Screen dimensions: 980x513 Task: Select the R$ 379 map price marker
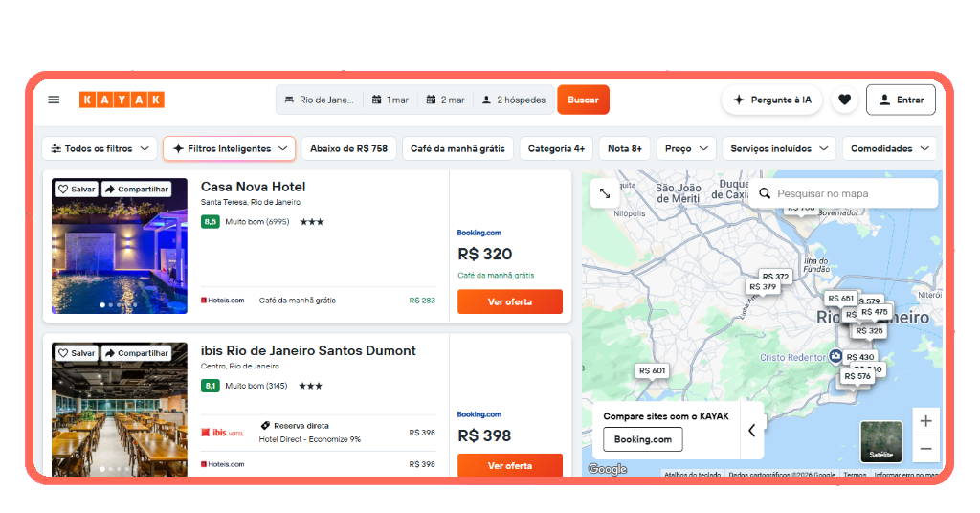[x=763, y=287]
